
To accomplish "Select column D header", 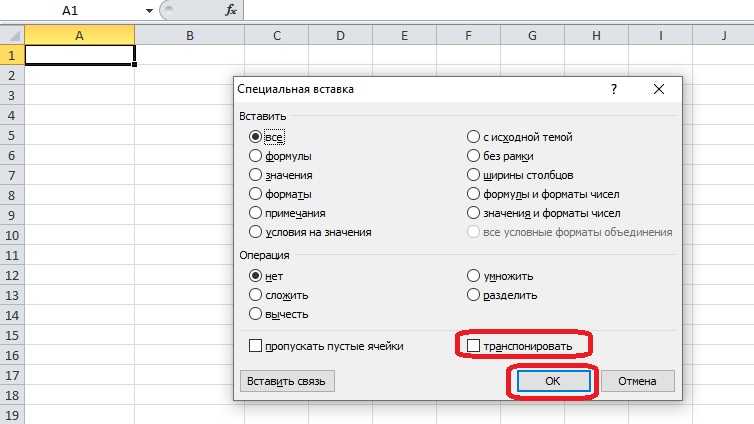I will pyautogui.click(x=340, y=36).
